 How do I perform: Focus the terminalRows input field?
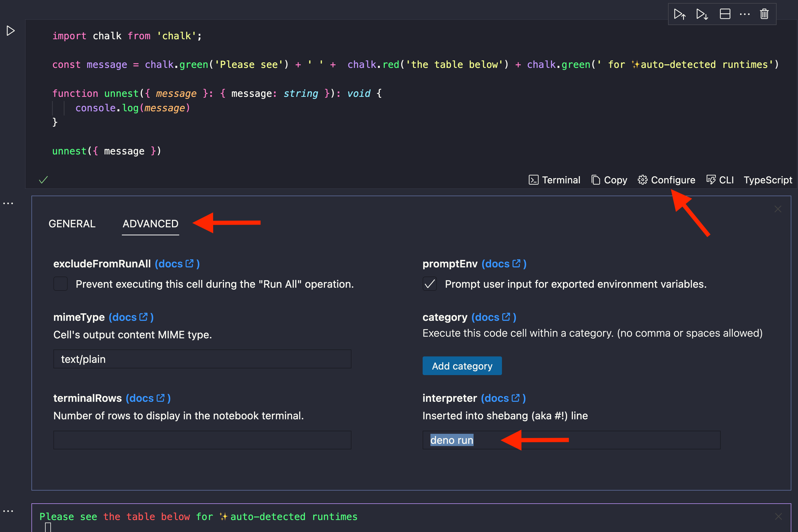tap(202, 440)
